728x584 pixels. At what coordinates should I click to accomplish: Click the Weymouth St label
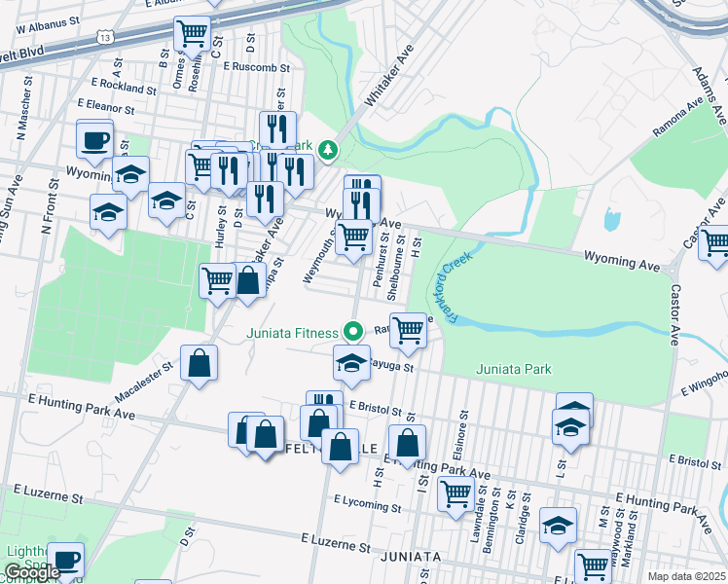pos(319,257)
